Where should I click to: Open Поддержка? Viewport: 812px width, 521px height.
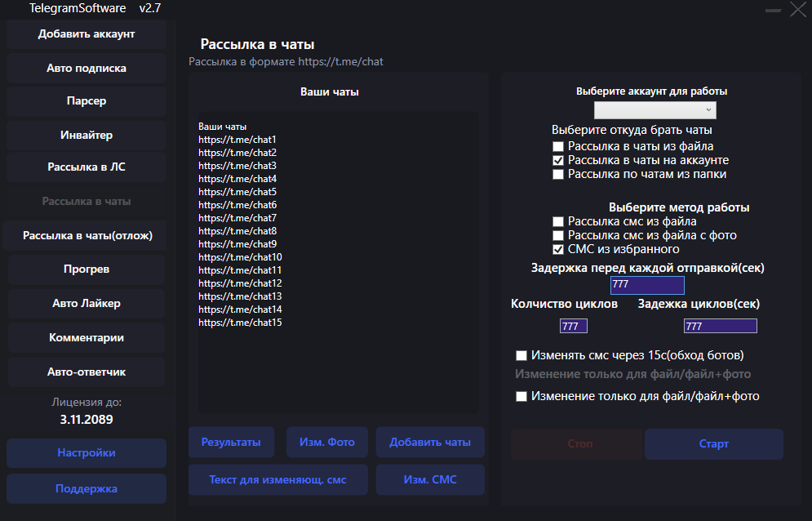click(x=87, y=488)
